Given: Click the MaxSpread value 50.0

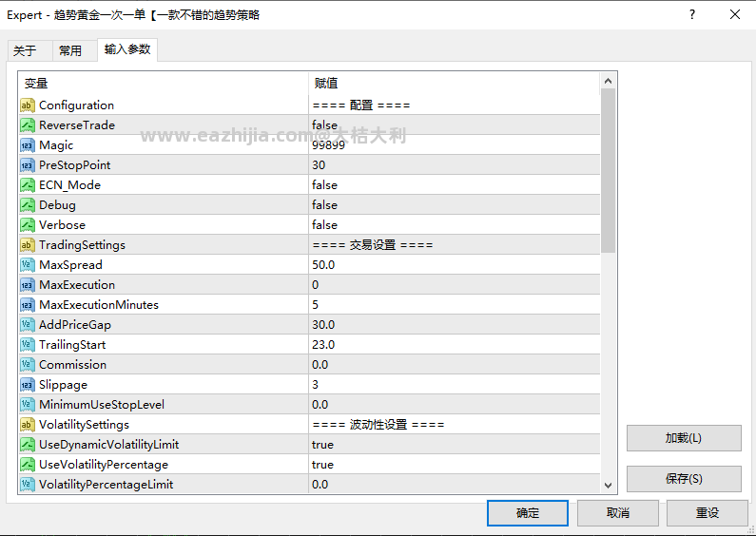Looking at the screenshot, I should tap(323, 265).
